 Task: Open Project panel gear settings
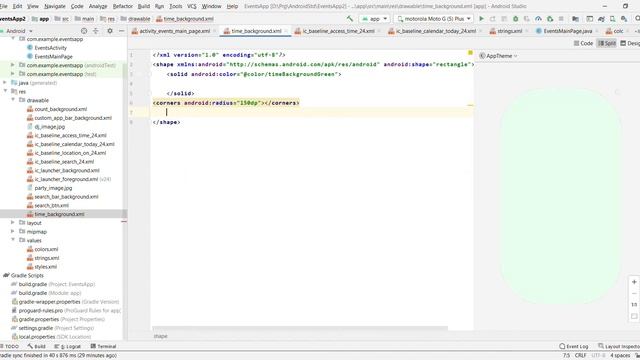[110, 31]
